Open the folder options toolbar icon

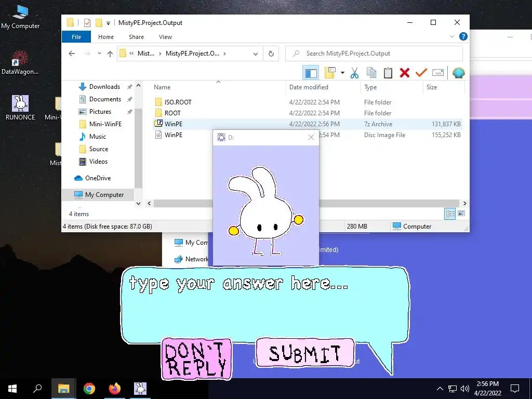click(330, 73)
